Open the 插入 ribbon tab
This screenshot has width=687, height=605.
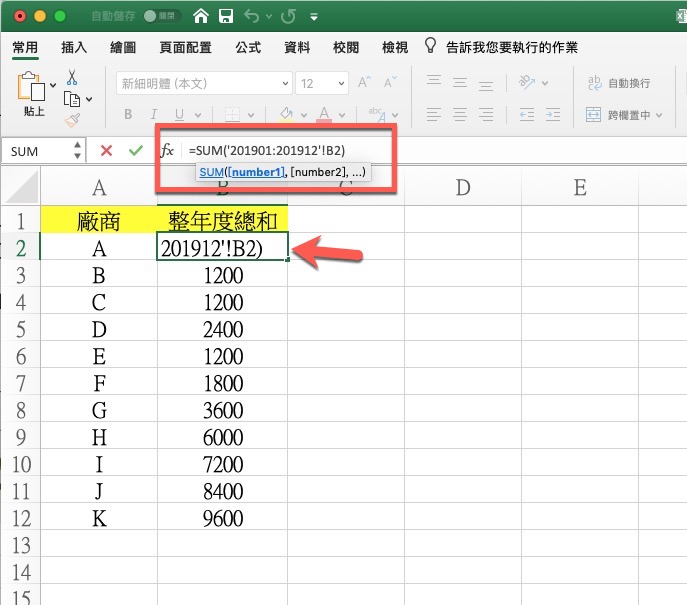(74, 47)
